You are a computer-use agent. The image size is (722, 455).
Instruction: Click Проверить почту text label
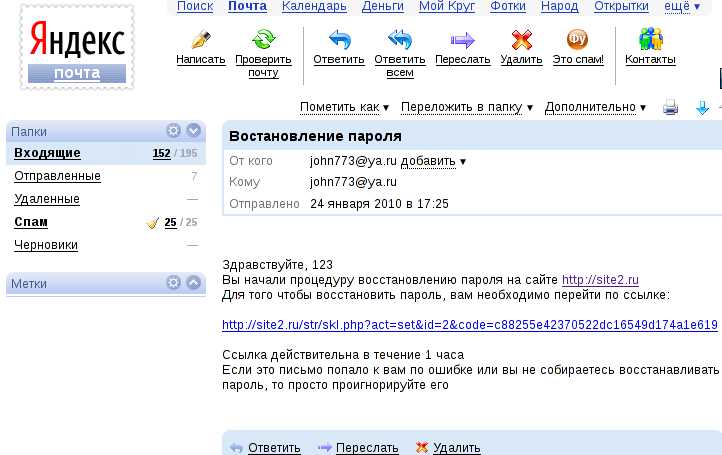[x=263, y=66]
